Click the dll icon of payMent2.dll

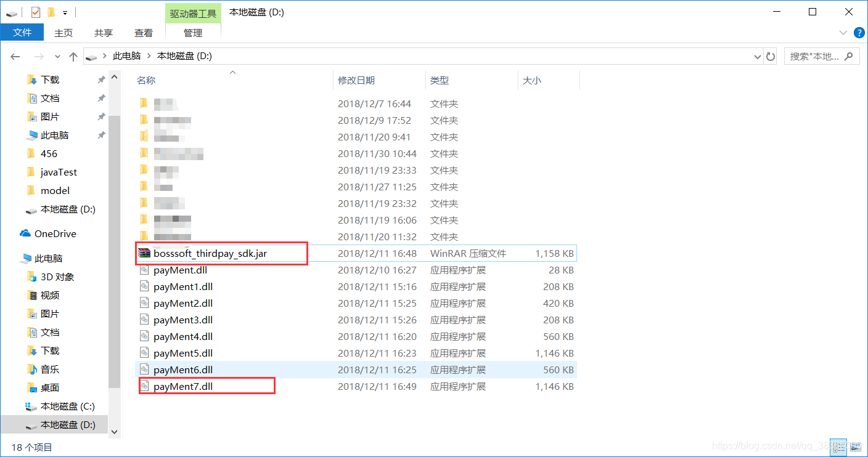coord(144,303)
